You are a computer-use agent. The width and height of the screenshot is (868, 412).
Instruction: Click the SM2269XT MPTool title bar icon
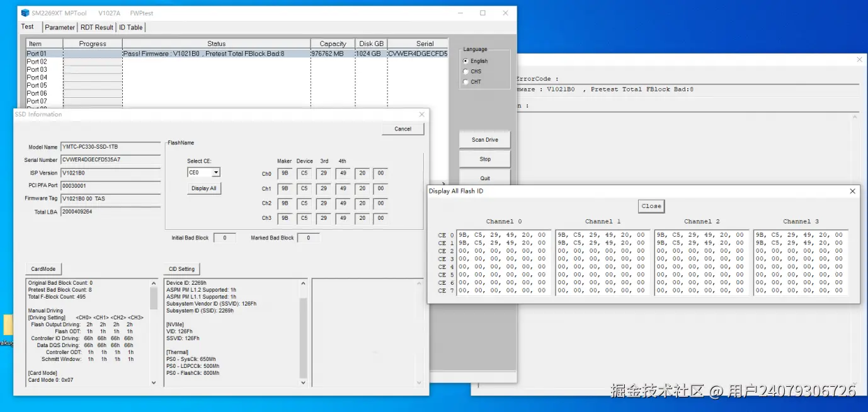coord(25,13)
